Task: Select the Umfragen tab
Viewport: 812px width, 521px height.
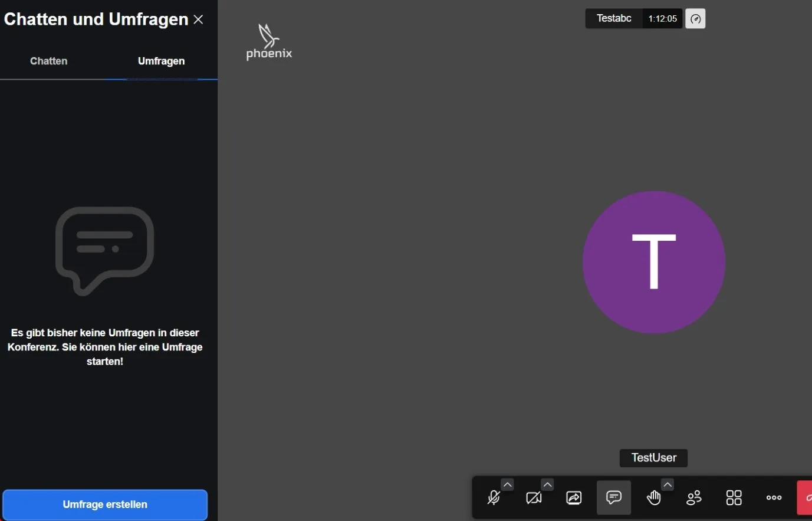Action: click(161, 61)
